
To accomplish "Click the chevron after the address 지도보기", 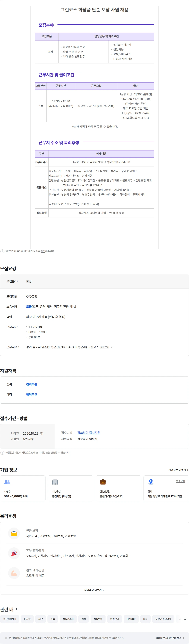I will 112,347.
